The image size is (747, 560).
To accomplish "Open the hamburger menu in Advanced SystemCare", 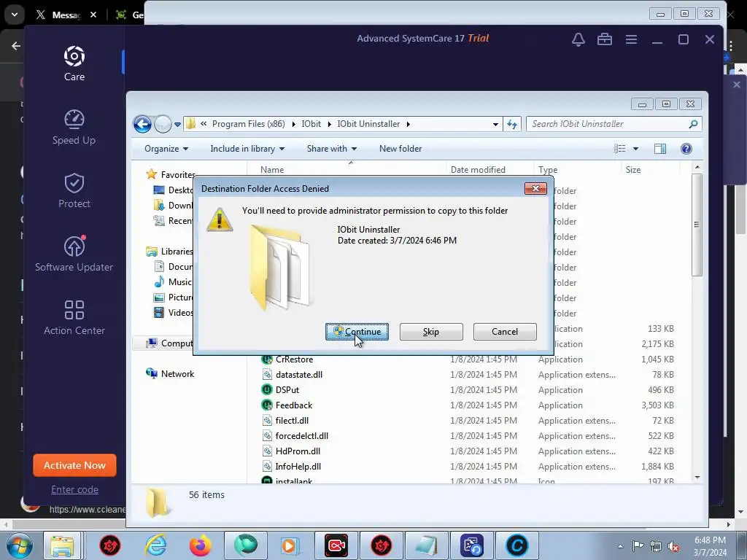I will (631, 39).
